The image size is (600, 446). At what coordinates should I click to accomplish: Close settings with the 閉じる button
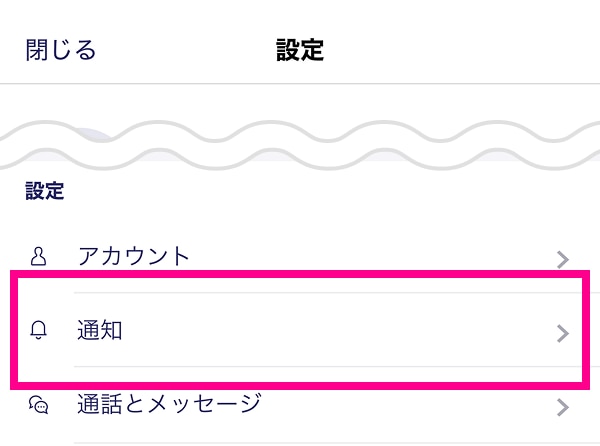tap(60, 50)
